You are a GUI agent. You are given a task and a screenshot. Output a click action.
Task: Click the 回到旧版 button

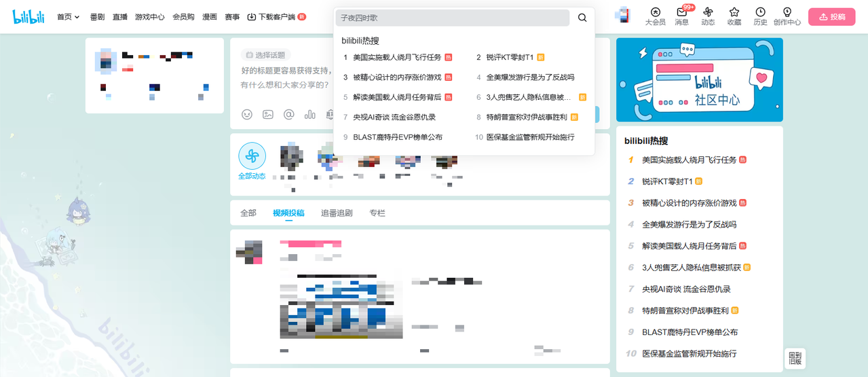[795, 358]
